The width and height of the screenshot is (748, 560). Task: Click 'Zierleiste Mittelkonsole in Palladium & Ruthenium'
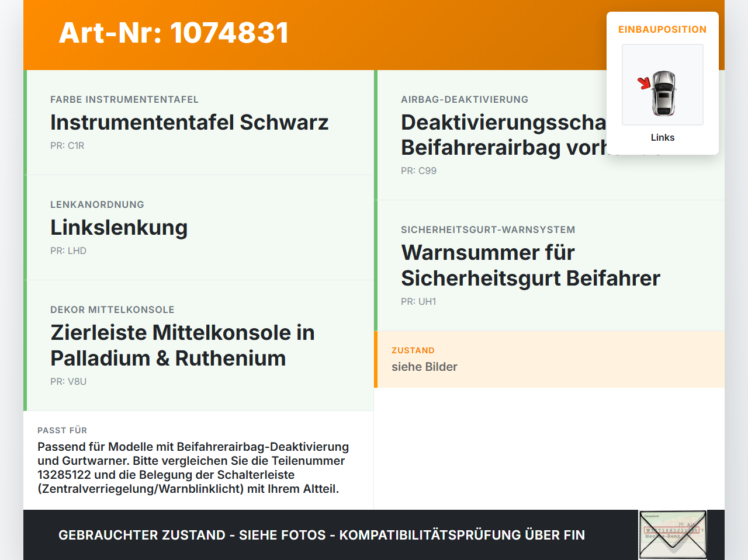[182, 345]
